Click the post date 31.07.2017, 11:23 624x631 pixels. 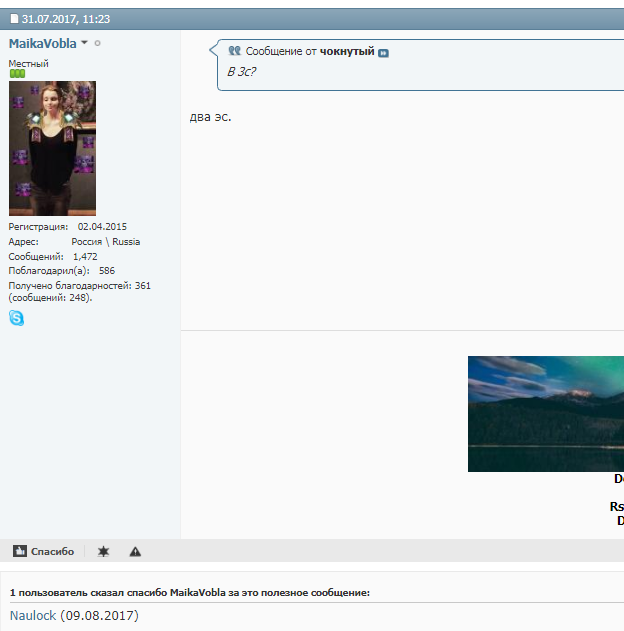pyautogui.click(x=66, y=19)
